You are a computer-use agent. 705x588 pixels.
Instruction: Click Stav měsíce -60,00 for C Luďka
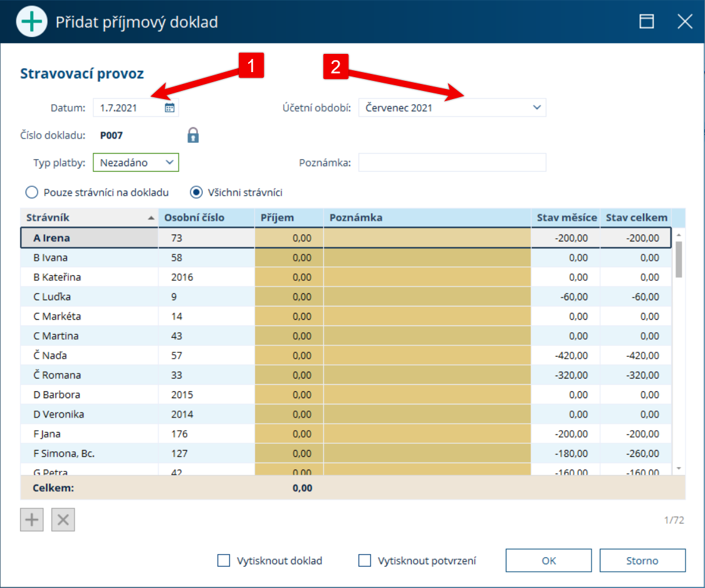coord(566,297)
